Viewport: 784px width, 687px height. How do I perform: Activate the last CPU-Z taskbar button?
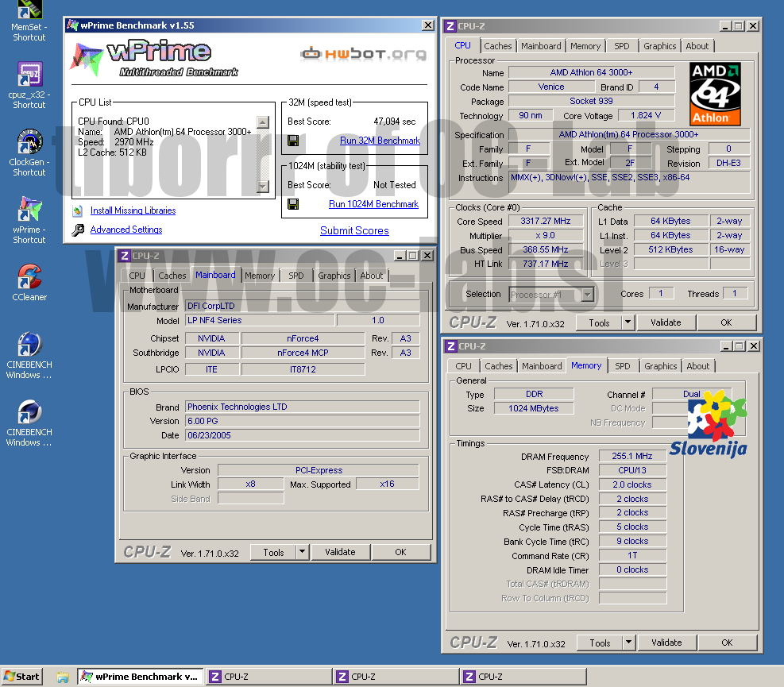[523, 677]
